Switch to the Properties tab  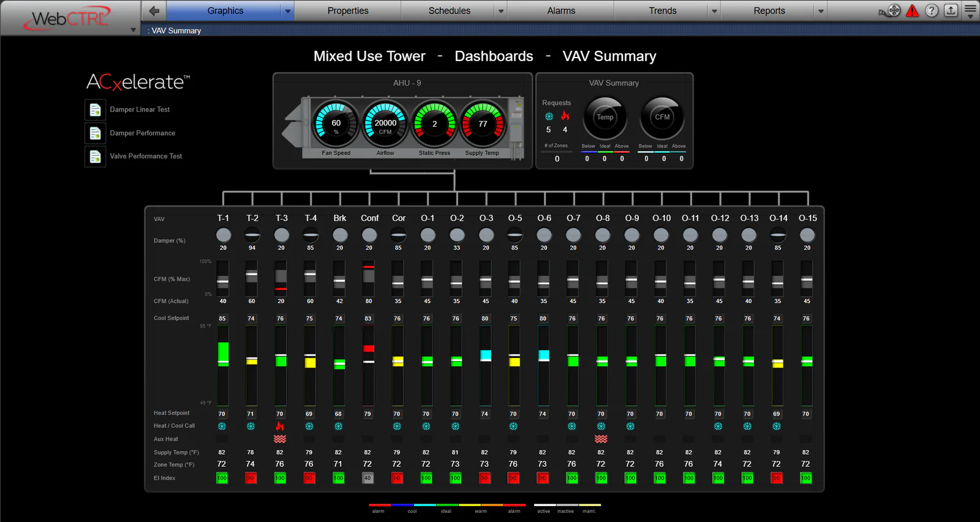coord(348,10)
